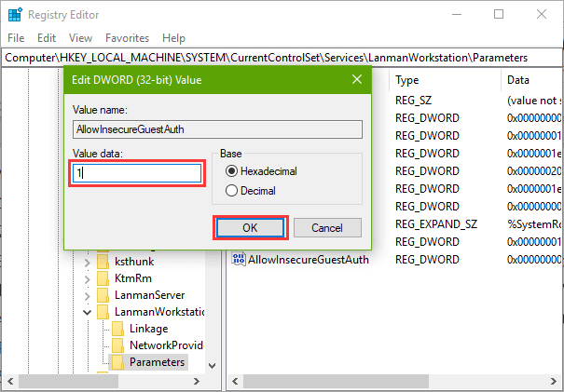
Task: Select the AllowInsecureGuestAuth value name
Action: tap(309, 260)
